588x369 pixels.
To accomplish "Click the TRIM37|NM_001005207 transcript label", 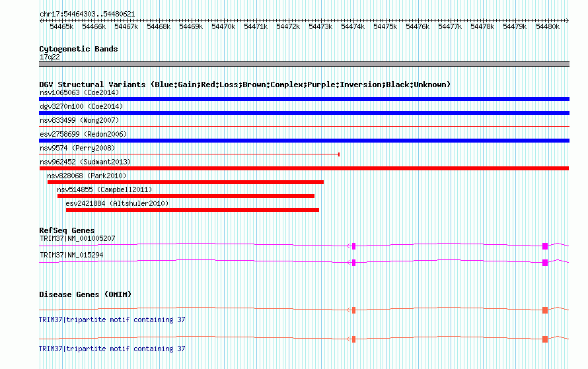I will (77, 239).
